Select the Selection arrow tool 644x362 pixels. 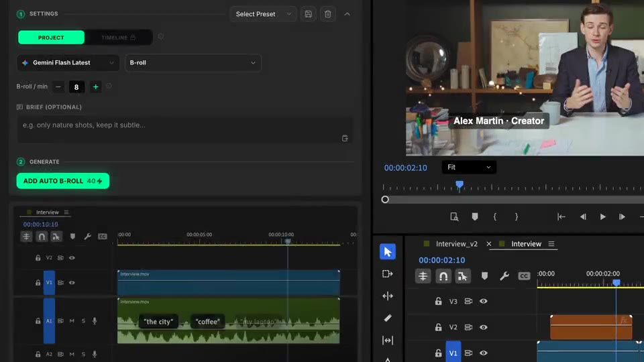click(x=388, y=251)
